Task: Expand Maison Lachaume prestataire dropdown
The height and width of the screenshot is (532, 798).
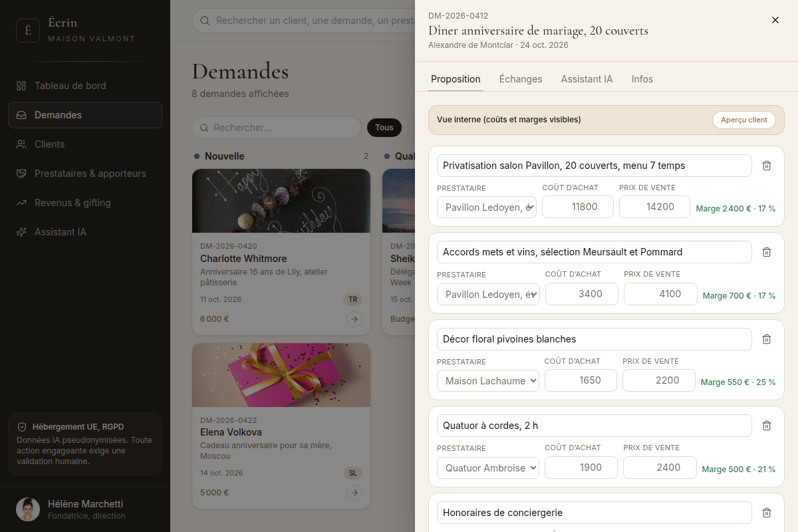Action: [488, 381]
